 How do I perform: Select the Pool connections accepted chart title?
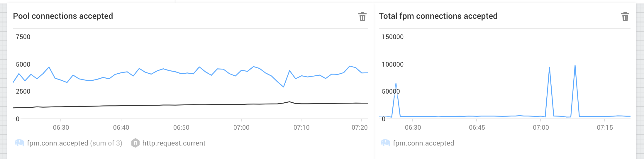63,16
